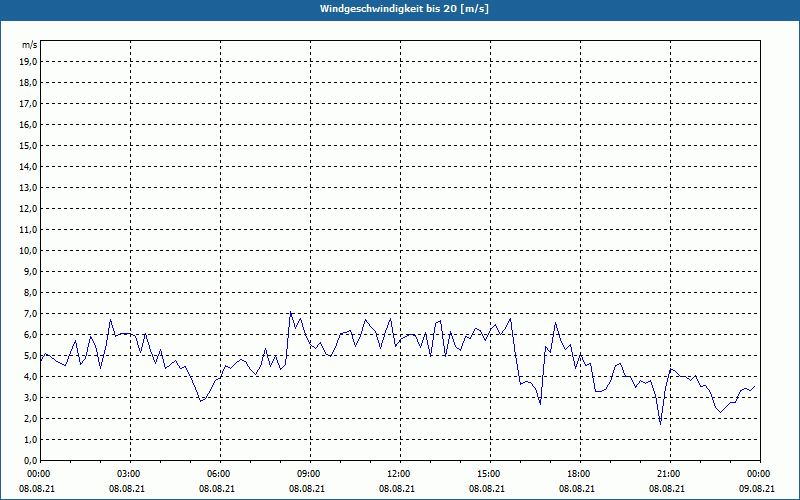
Task: Click the 15:00 time label
Action: [490, 474]
